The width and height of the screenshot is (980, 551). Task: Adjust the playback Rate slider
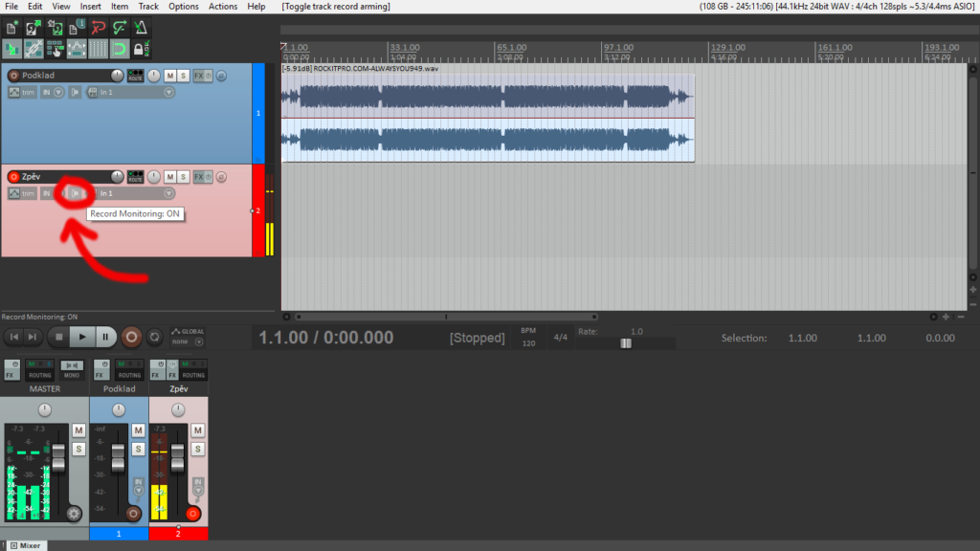(x=626, y=343)
